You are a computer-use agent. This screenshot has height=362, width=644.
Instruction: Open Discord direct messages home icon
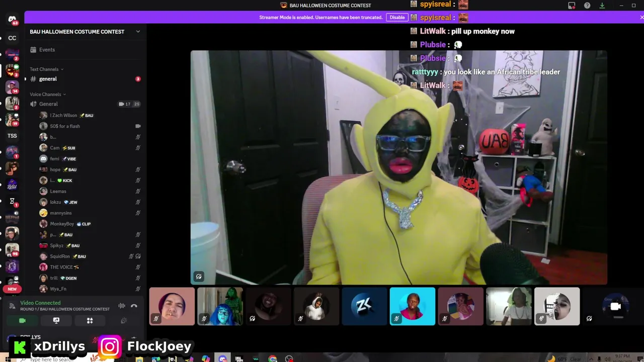(x=12, y=19)
